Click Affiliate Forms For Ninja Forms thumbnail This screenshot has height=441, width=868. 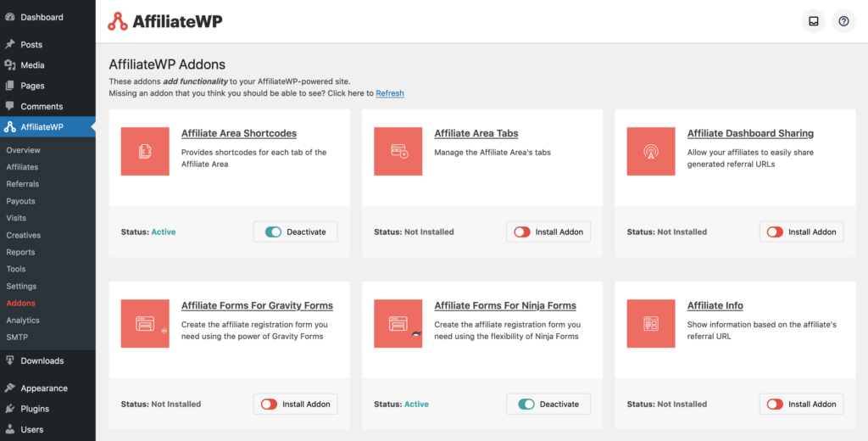[x=398, y=324]
